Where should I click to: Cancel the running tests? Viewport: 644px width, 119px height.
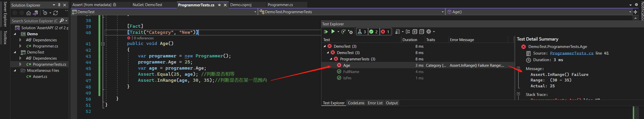(350, 32)
